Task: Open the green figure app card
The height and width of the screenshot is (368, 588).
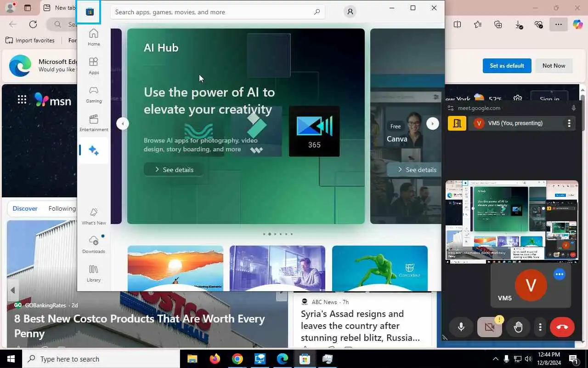Action: 380,268
